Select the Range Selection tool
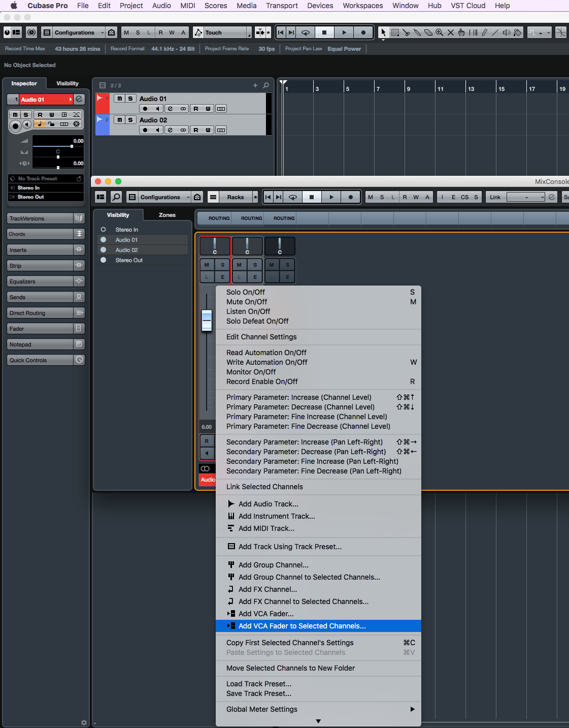This screenshot has height=728, width=569. [395, 33]
